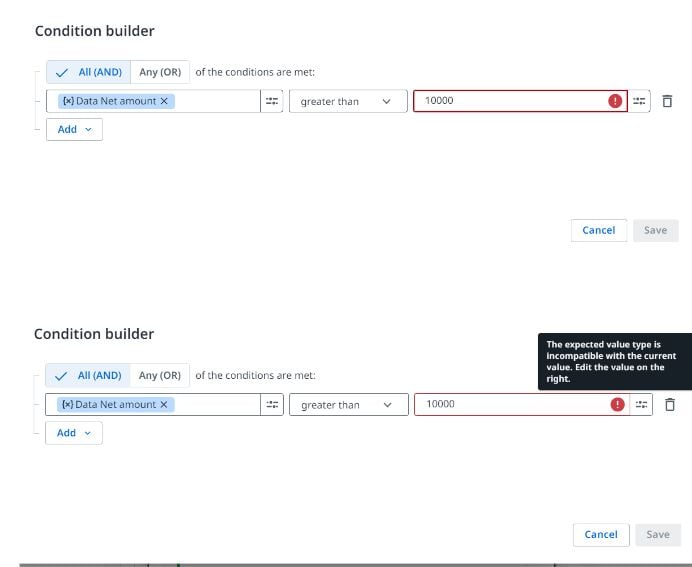The image size is (692, 567).
Task: Click upper 'of the conditions are met:' text
Action: point(255,72)
